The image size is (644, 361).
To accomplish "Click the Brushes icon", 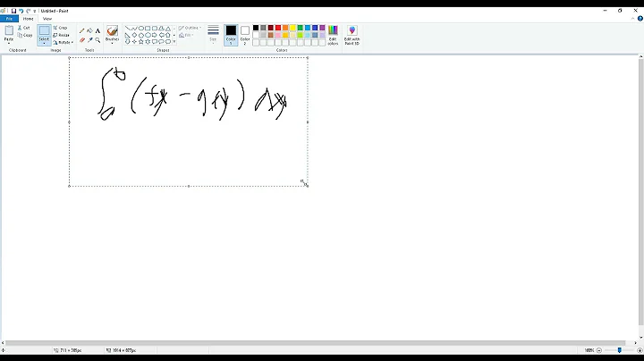I will coord(112,31).
